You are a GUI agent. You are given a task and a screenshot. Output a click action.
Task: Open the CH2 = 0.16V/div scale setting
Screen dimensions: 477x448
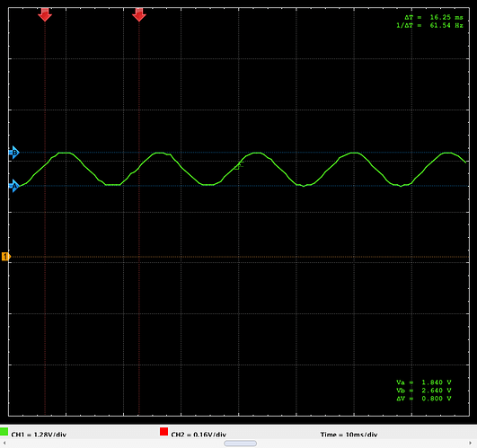point(199,435)
